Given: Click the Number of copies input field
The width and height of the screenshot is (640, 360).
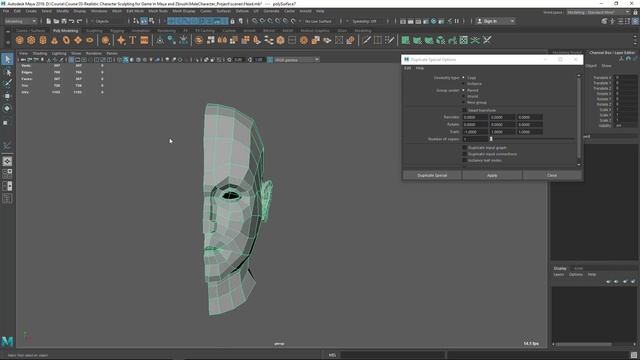Looking at the screenshot, I should pos(475,139).
